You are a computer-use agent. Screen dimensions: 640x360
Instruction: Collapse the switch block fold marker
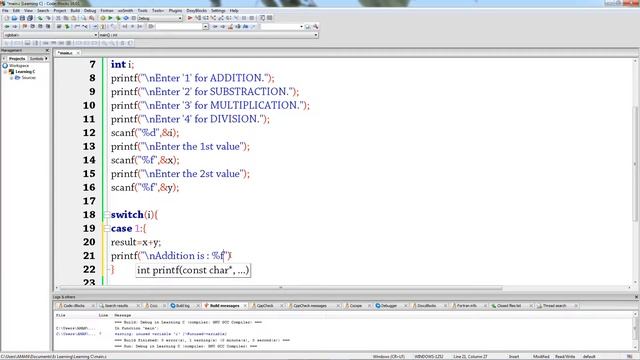(106, 215)
